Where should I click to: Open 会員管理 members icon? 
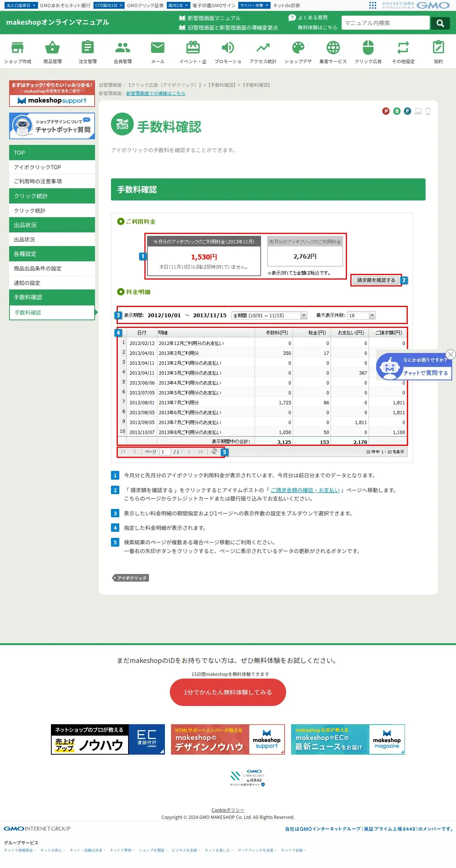(x=123, y=48)
